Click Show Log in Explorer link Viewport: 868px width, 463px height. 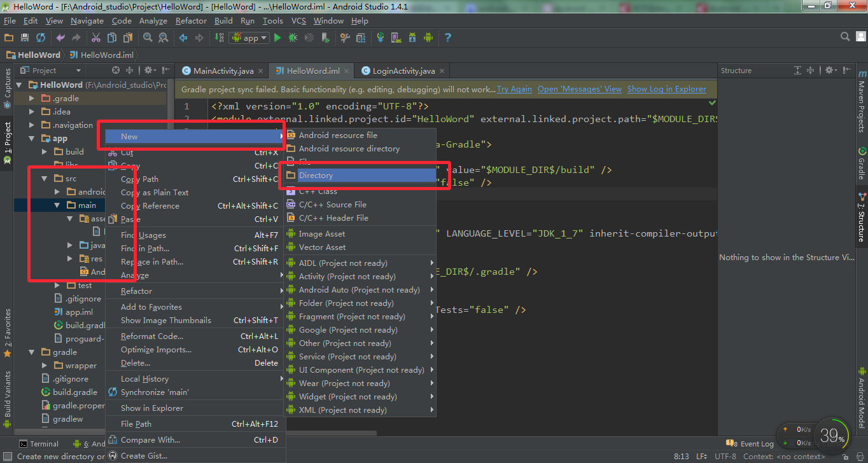coord(667,89)
